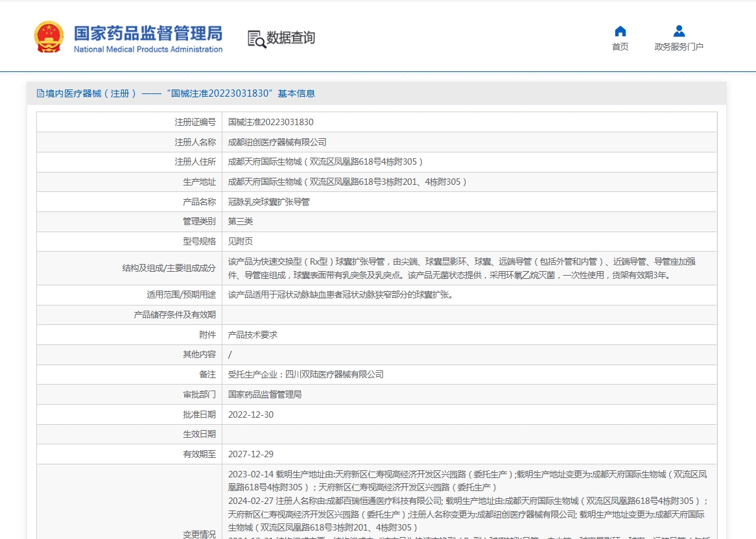756x539 pixels.
Task: Click the 变更情况 label
Action: 199,534
